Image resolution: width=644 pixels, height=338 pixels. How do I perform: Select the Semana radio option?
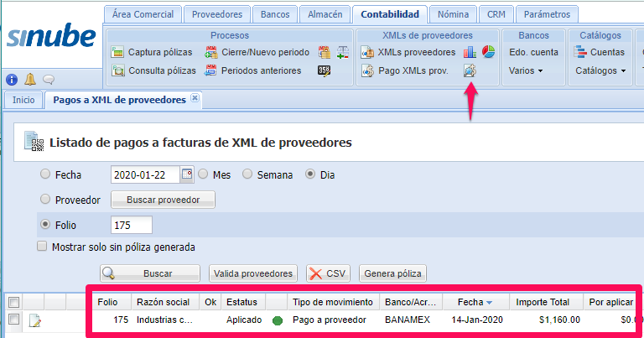coord(247,174)
